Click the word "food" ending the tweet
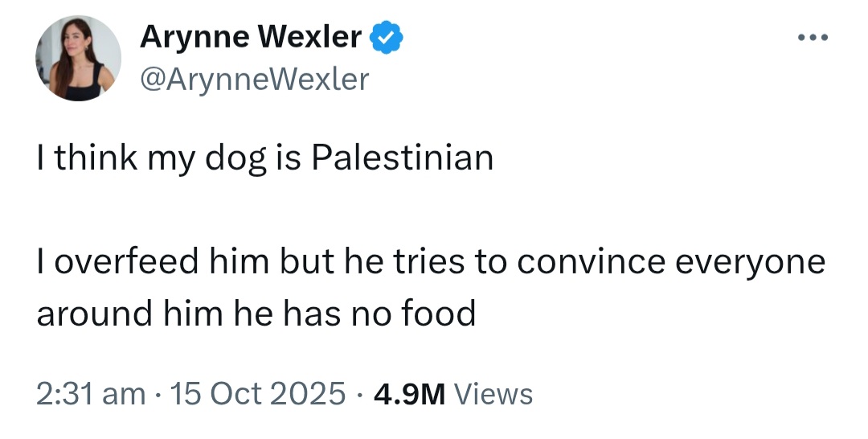The height and width of the screenshot is (439, 868). [x=440, y=313]
